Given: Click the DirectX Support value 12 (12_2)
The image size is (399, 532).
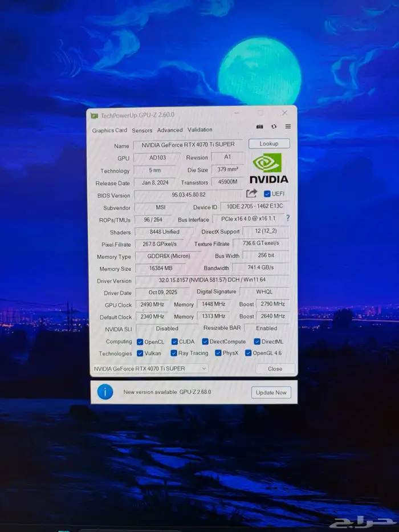Looking at the screenshot, I should click(266, 231).
